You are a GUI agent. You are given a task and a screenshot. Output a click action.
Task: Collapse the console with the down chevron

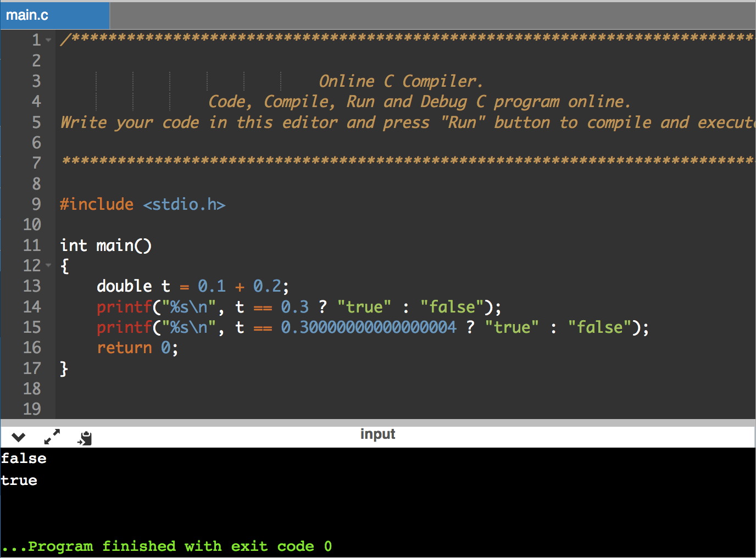[19, 437]
